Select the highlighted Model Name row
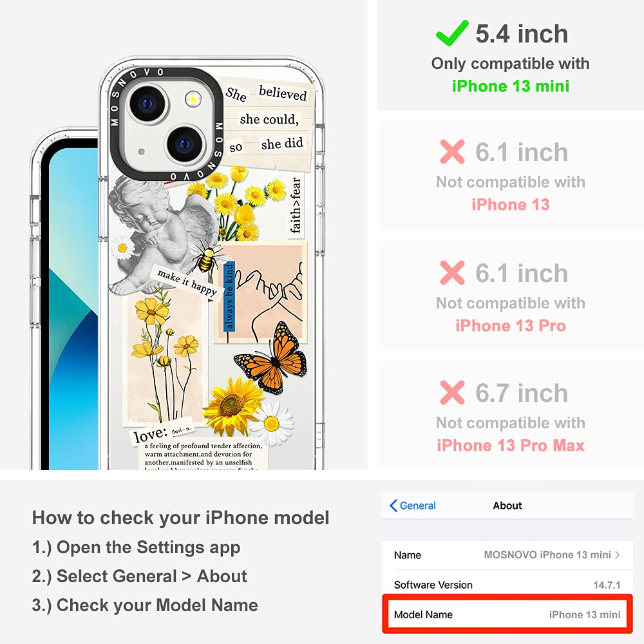 [x=507, y=614]
